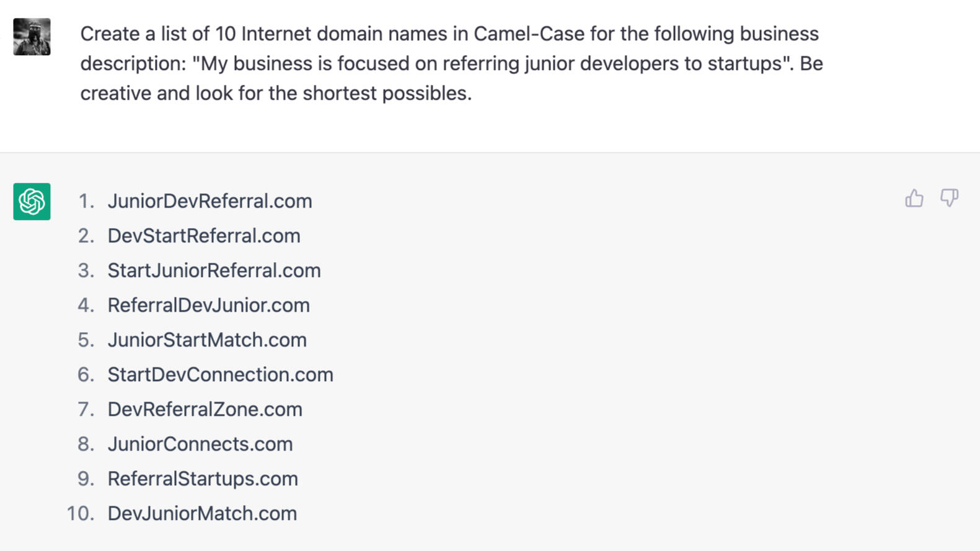
Task: Click DevJuniorMatch.com at list bottom
Action: pos(202,513)
